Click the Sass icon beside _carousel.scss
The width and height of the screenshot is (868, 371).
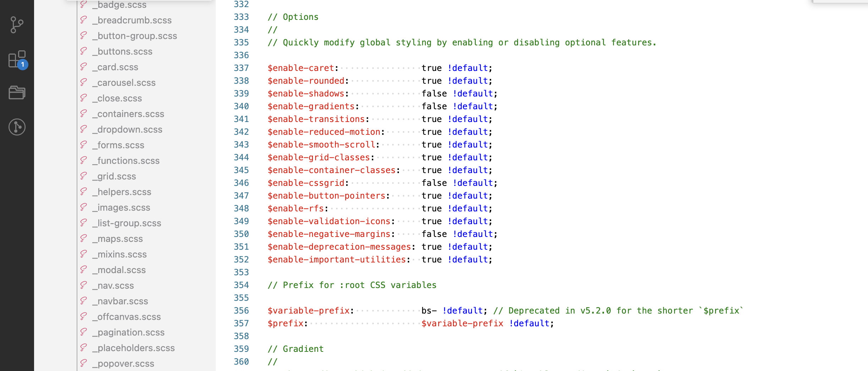point(84,82)
